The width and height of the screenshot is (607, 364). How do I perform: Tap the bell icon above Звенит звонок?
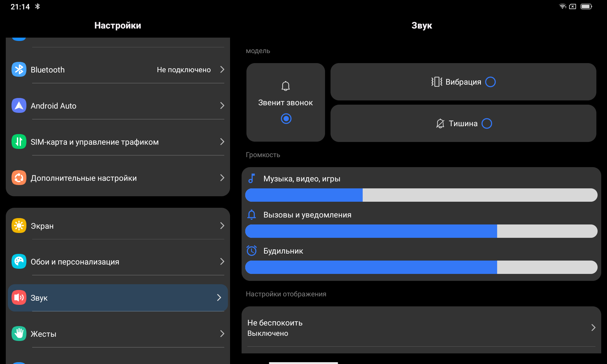[x=286, y=86]
